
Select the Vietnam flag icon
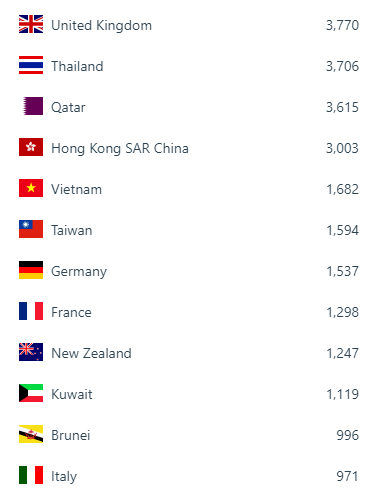tap(31, 188)
